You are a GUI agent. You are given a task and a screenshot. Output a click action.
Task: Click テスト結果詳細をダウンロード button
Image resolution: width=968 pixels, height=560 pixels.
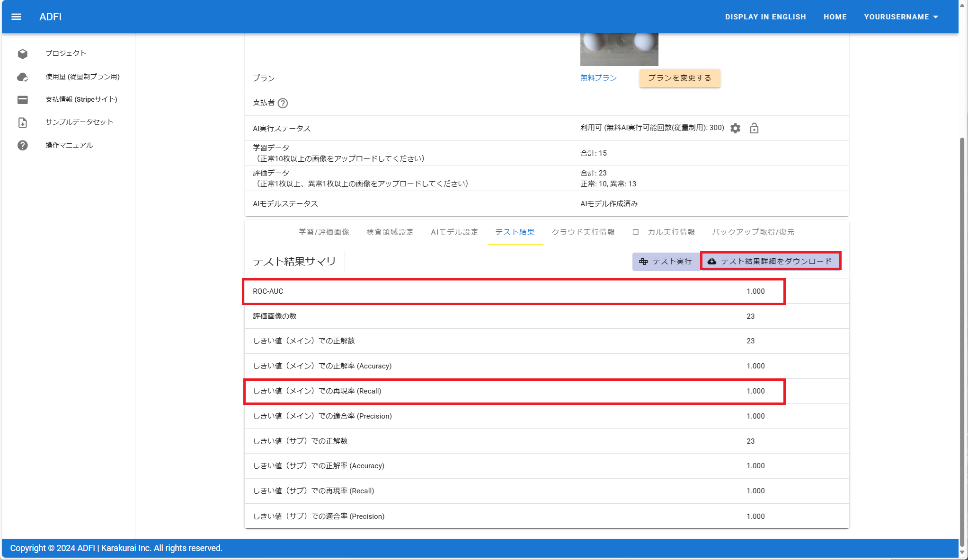coord(770,262)
